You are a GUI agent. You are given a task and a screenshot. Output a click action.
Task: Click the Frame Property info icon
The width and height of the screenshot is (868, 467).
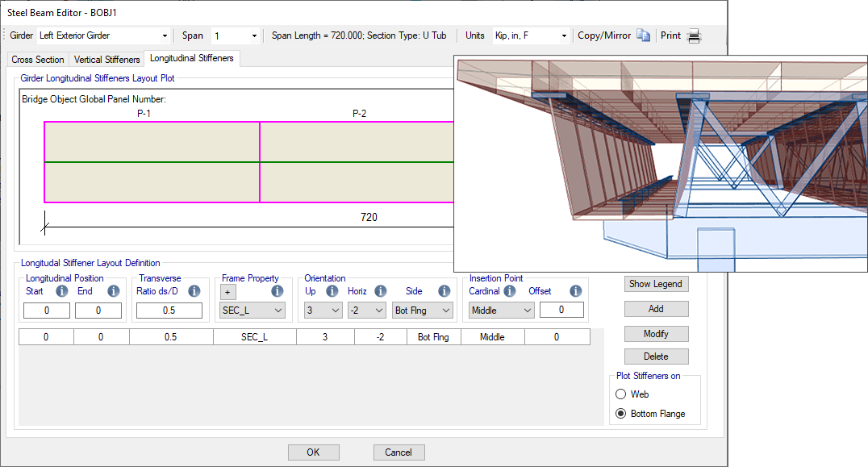(x=277, y=291)
